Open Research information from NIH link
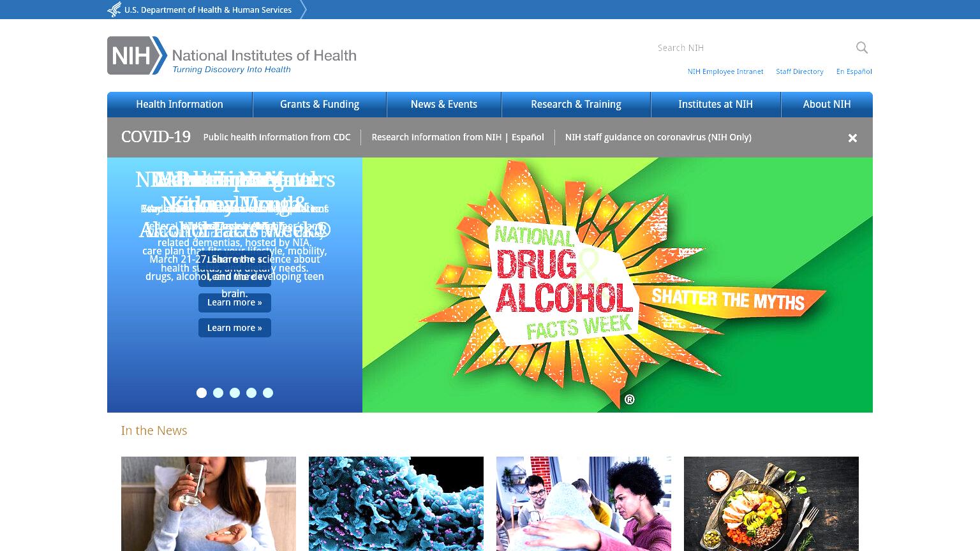 pyautogui.click(x=436, y=137)
